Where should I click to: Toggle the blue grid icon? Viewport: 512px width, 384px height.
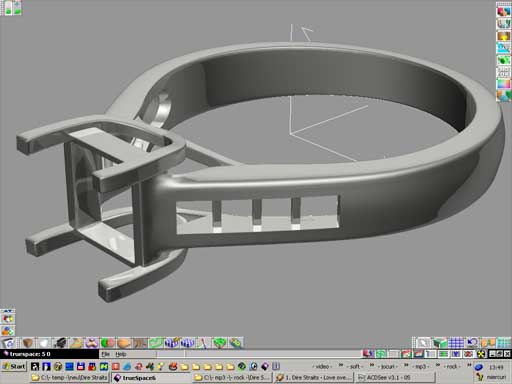point(456,343)
